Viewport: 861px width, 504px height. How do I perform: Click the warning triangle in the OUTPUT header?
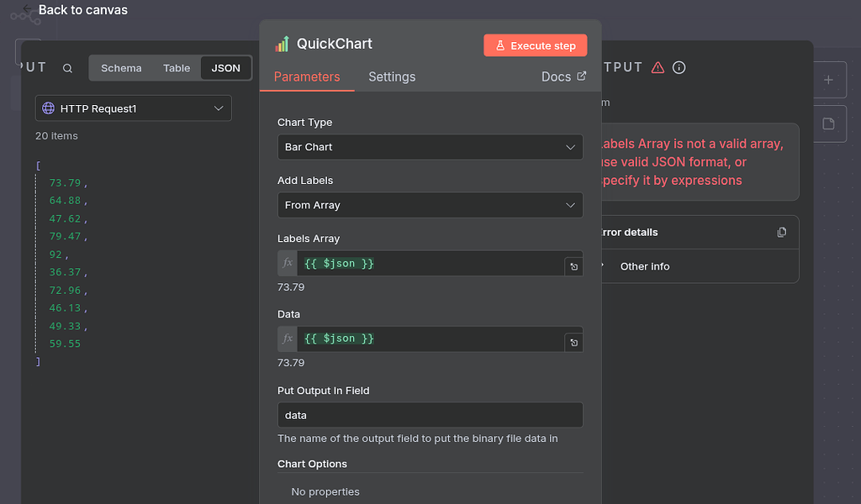(x=657, y=67)
